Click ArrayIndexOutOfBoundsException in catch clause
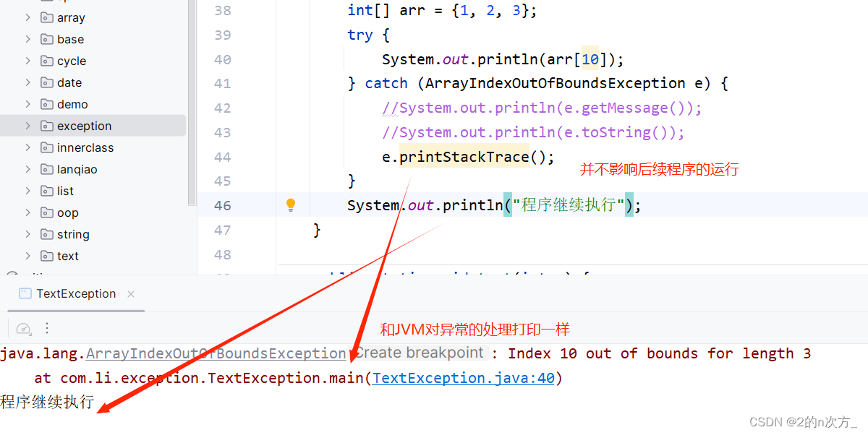 (x=556, y=84)
